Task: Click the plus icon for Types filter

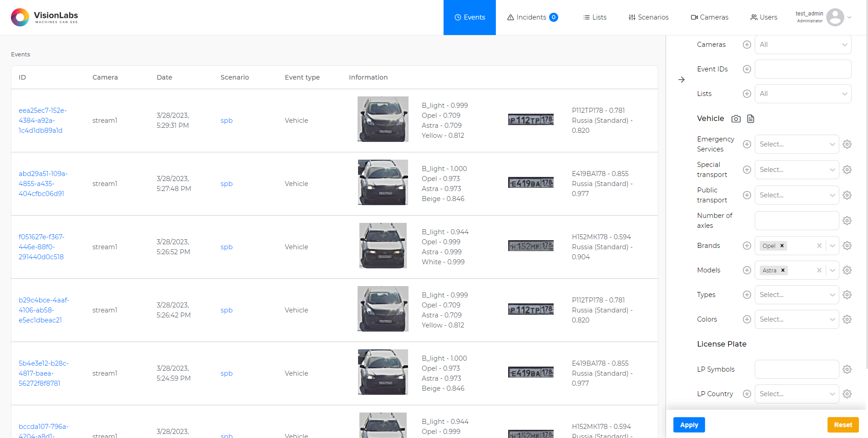Action: (747, 295)
